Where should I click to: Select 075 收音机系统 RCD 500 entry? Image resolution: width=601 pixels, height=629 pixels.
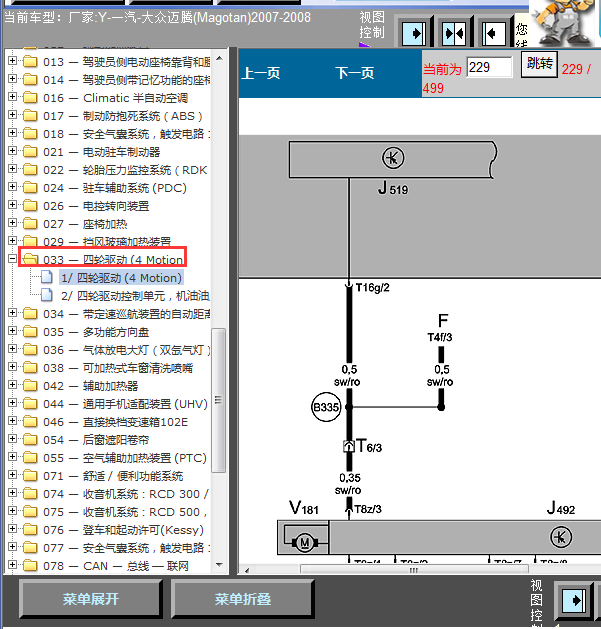(x=125, y=512)
